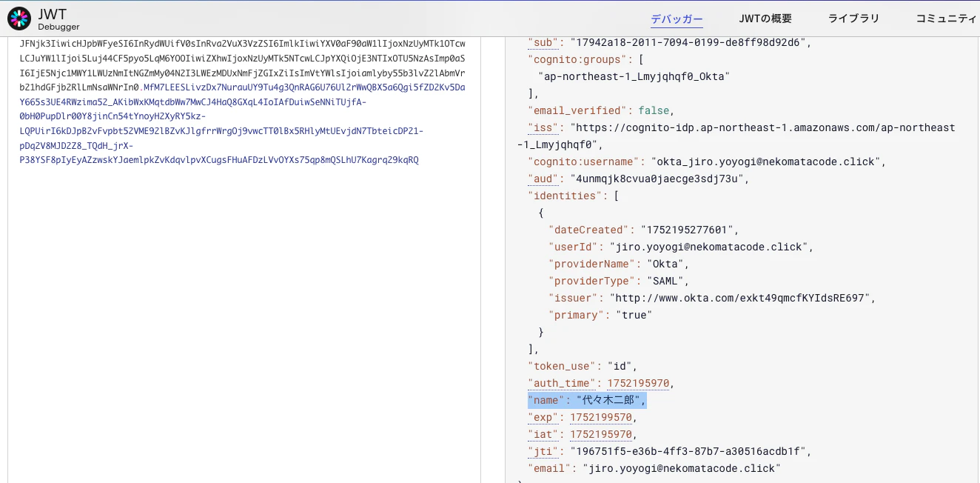Click the name value 代々木二郎
Screen dimensions: 980x483
pyautogui.click(x=609, y=400)
